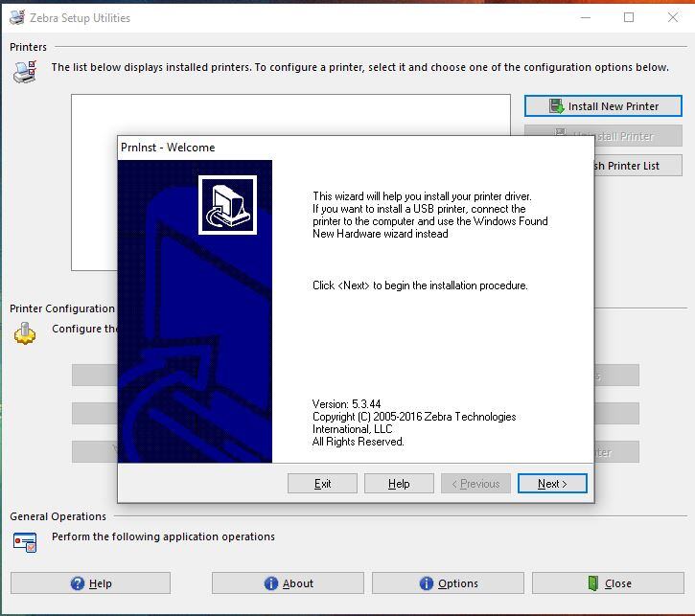The width and height of the screenshot is (695, 616).
Task: Click the info icon beside About
Action: 271,583
